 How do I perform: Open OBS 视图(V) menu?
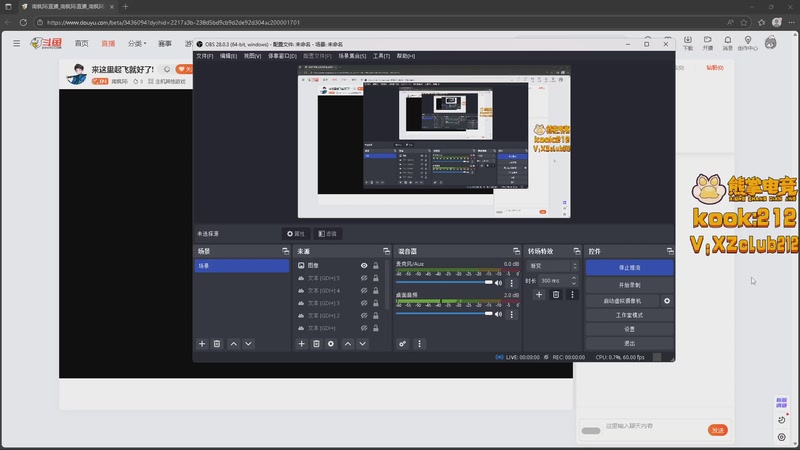click(252, 56)
